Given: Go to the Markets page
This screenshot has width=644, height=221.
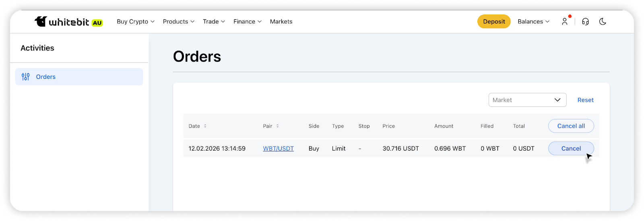Looking at the screenshot, I should [x=281, y=22].
